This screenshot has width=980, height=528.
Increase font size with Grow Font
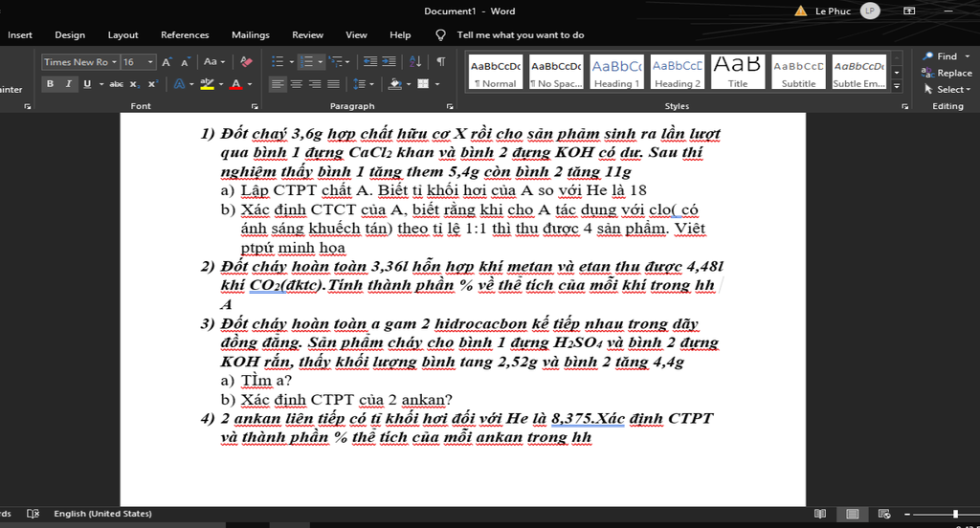click(167, 62)
